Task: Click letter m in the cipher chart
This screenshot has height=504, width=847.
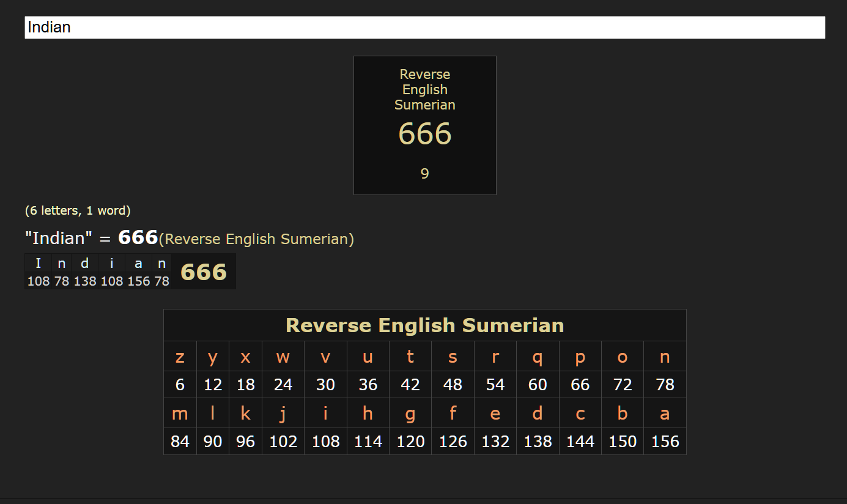Action: (180, 414)
